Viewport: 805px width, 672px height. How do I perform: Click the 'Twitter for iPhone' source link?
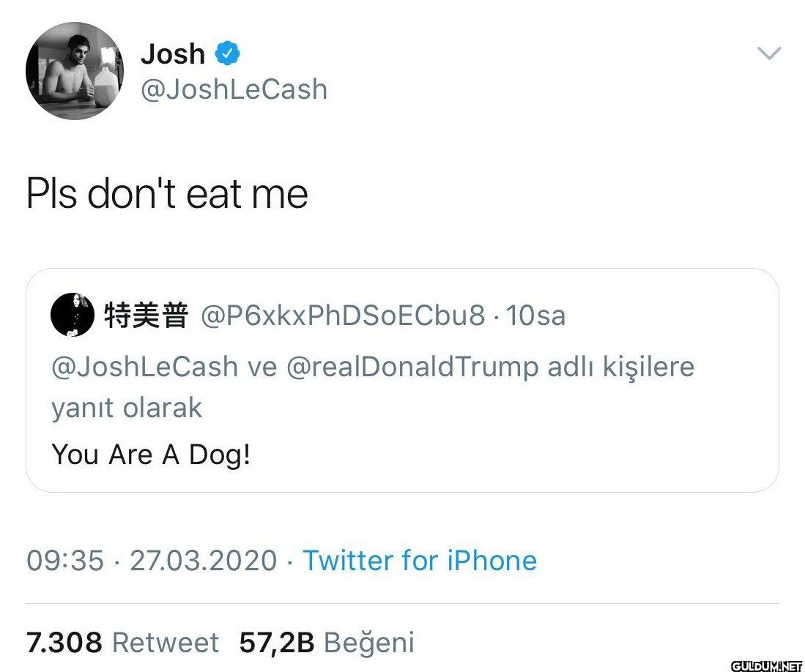pos(420,560)
